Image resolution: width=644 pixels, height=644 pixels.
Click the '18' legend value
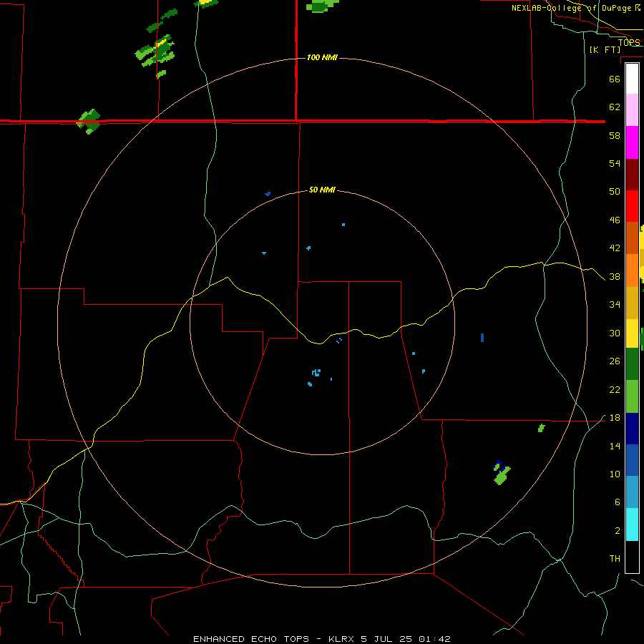click(615, 418)
